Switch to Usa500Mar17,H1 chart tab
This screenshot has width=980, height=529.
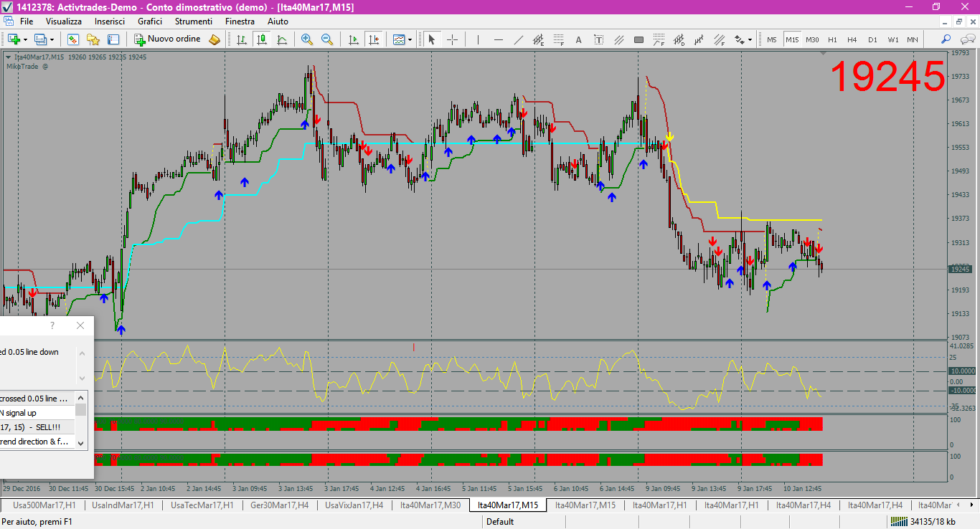(x=44, y=505)
